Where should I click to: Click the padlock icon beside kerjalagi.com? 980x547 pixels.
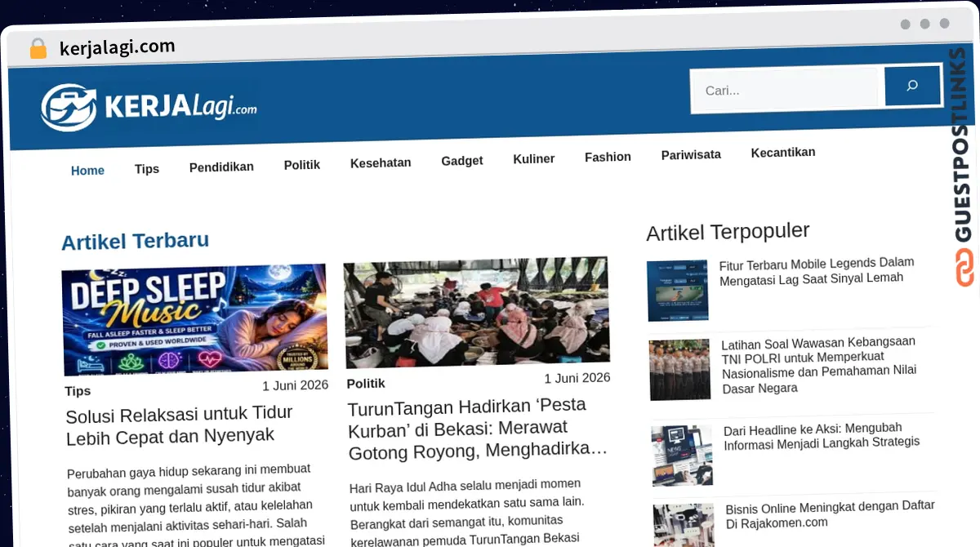pos(38,49)
